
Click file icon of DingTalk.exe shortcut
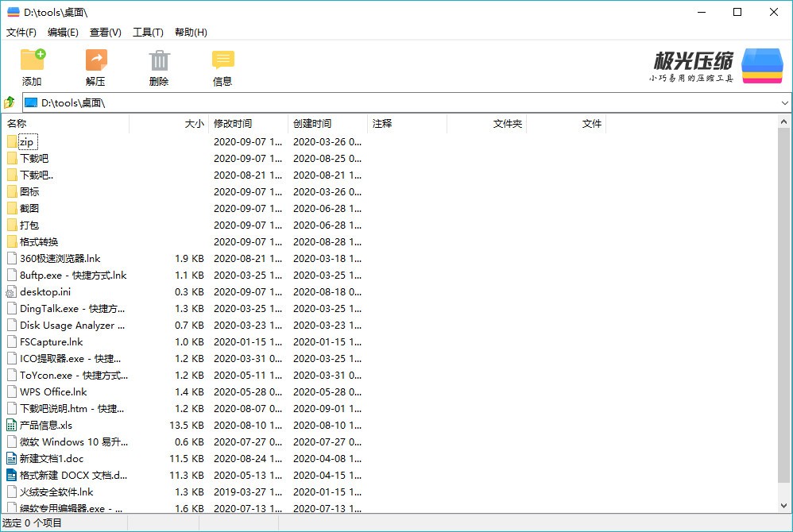12,308
